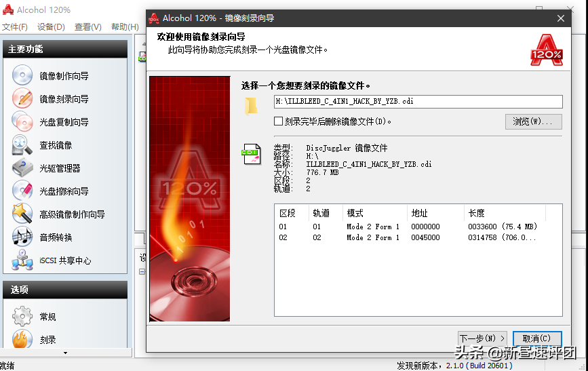Open 光盘复制向导 disc copy icon
588x371 pixels.
pos(22,122)
